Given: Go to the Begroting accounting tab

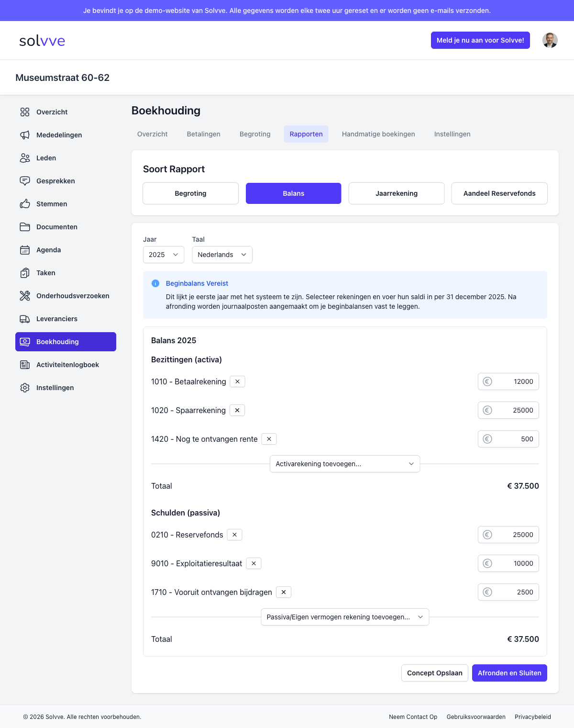Looking at the screenshot, I should coord(255,134).
